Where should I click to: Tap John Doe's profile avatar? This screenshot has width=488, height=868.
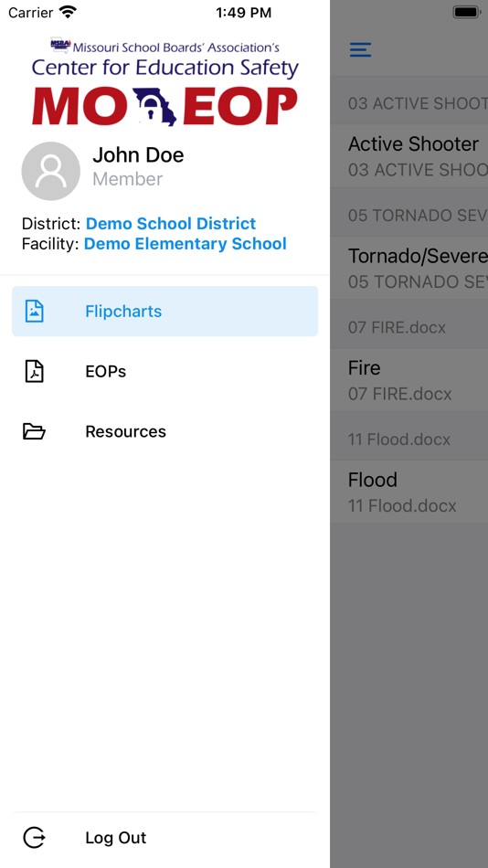click(x=50, y=171)
